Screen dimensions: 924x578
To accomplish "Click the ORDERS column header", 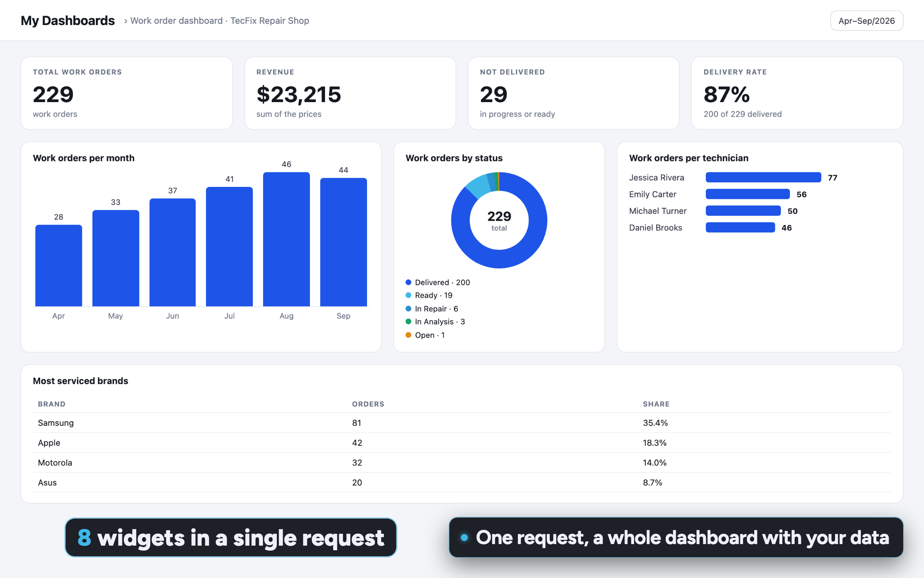I will [368, 404].
